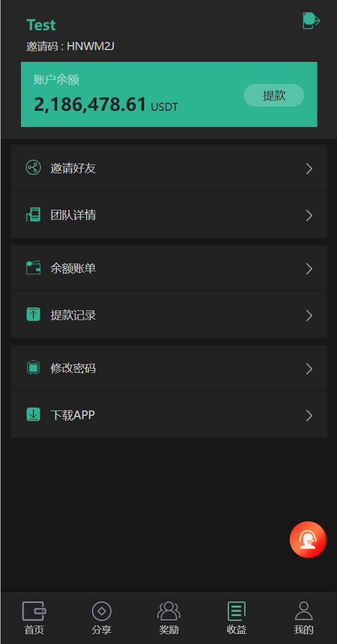Open the 收益 tab
The height and width of the screenshot is (644, 337).
point(236,617)
